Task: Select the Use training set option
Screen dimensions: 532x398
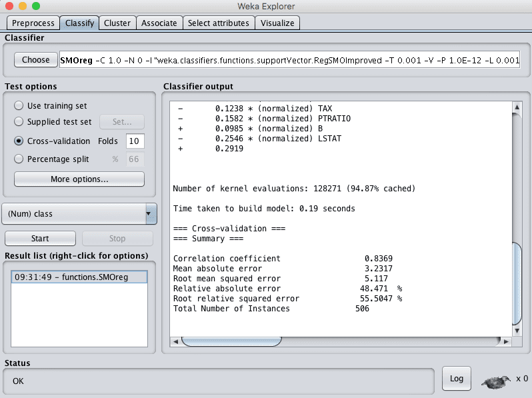Action: coord(19,105)
